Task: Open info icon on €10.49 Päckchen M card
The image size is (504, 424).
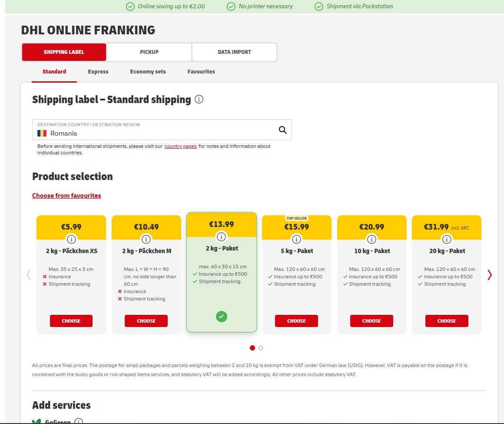Action: (x=146, y=239)
